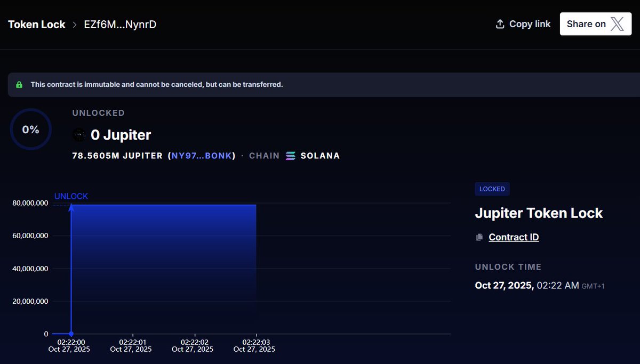Screen dimensions: 640x364
Task: Click the diamond point at chart origin
Action: [71, 334]
